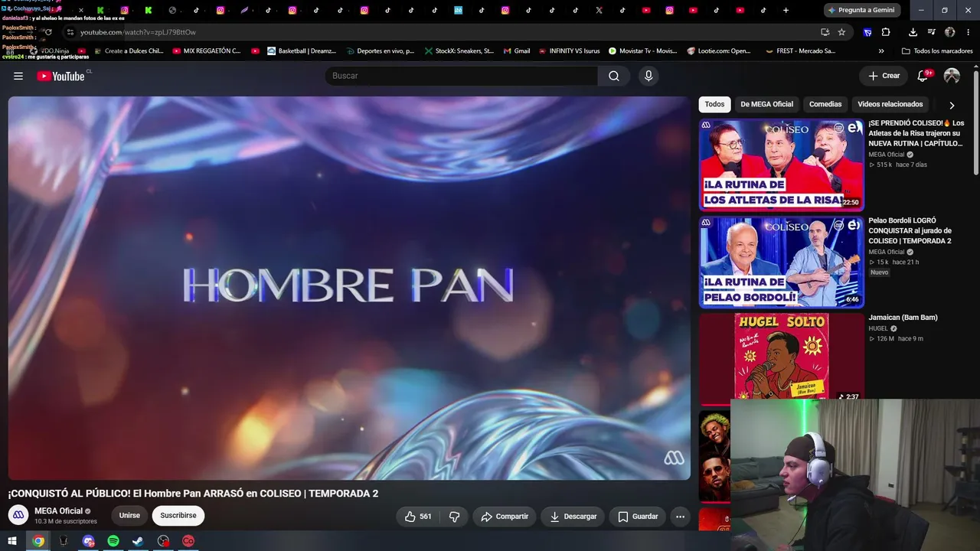Open Steam from the taskbar

click(138, 541)
